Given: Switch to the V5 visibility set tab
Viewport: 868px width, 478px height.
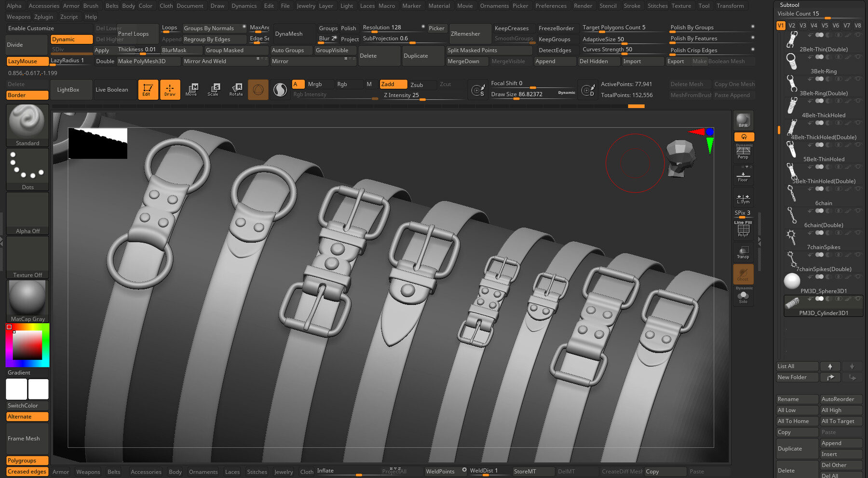Looking at the screenshot, I should pyautogui.click(x=825, y=26).
